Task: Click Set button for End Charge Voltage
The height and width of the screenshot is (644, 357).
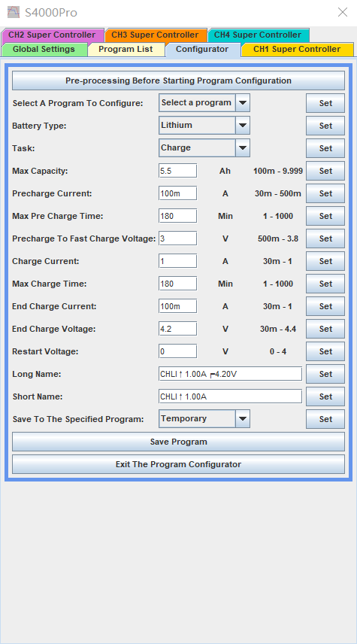Action: click(x=325, y=329)
